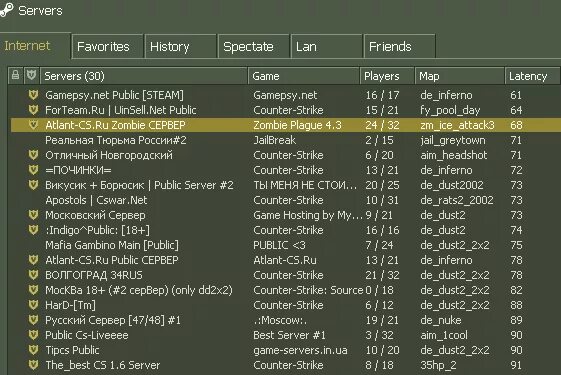561x375 pixels.
Task: Click VAC shield of The_best CS 1.6 row
Action: click(33, 365)
